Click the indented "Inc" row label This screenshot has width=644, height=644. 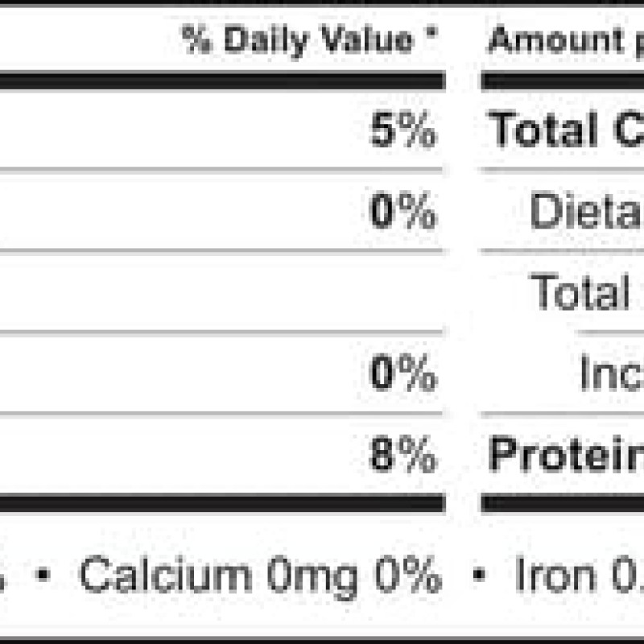610,374
